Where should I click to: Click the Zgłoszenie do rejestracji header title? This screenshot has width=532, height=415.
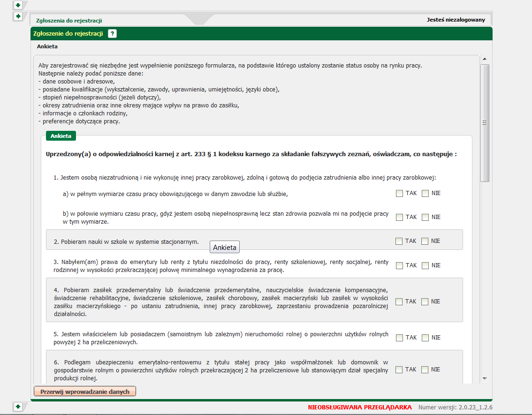tap(68, 34)
